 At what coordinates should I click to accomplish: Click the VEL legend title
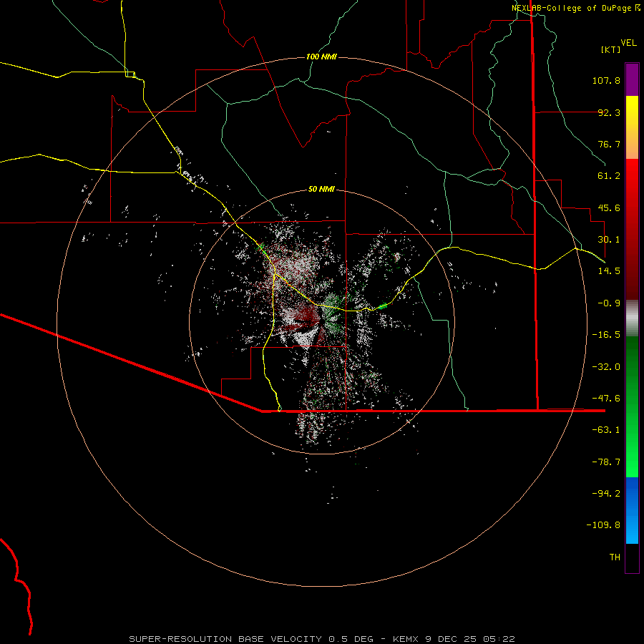629,43
